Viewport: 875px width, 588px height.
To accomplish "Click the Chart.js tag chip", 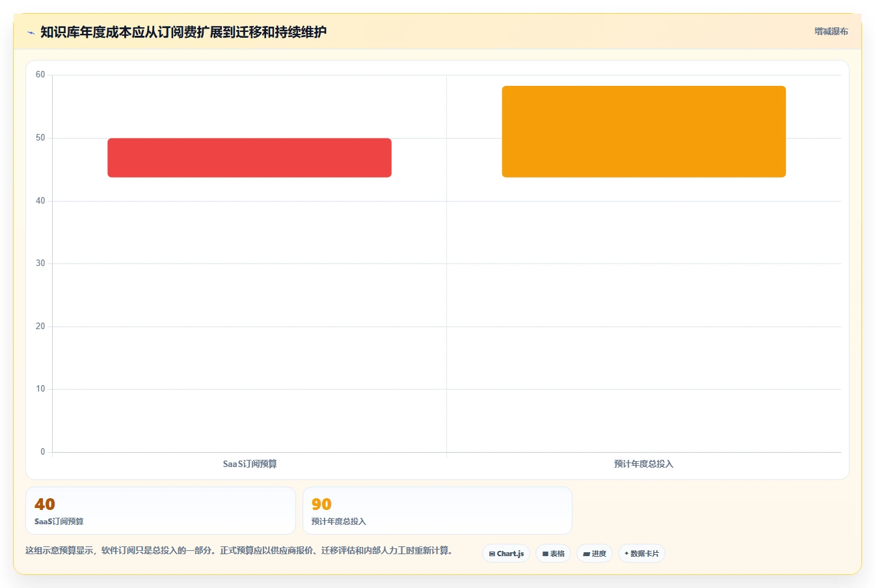I will [x=506, y=554].
